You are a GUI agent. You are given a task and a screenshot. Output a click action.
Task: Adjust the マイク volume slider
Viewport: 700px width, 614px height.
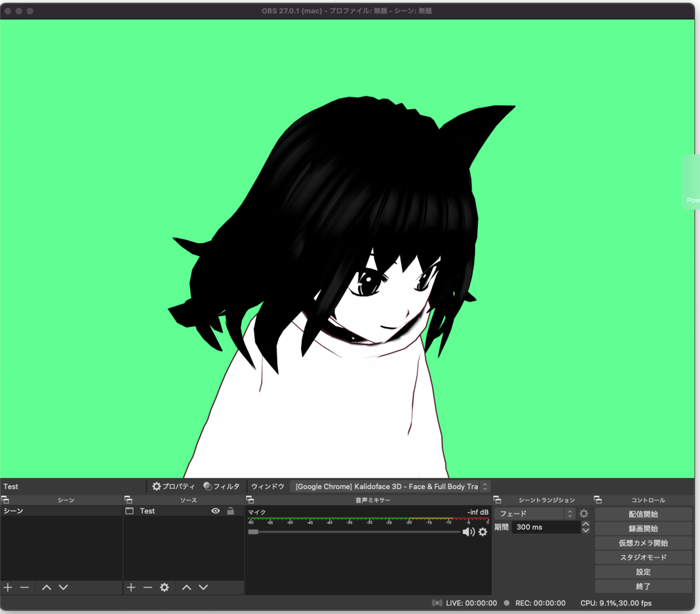pos(354,532)
